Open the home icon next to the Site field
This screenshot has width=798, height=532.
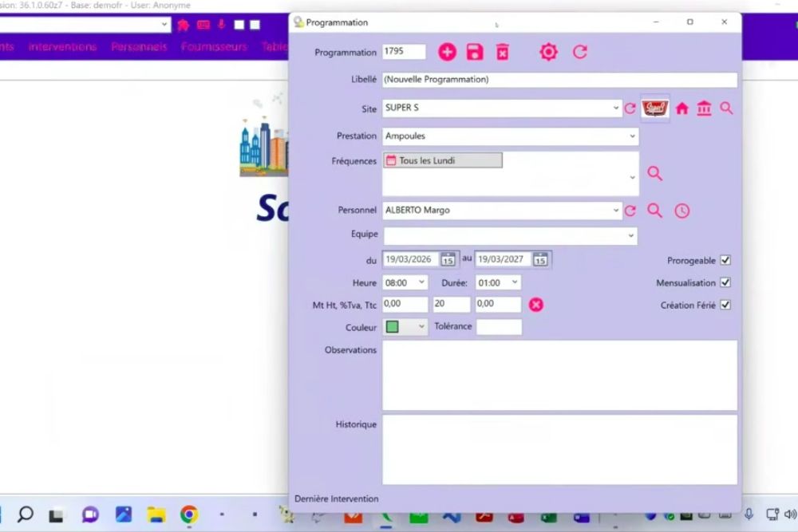681,108
